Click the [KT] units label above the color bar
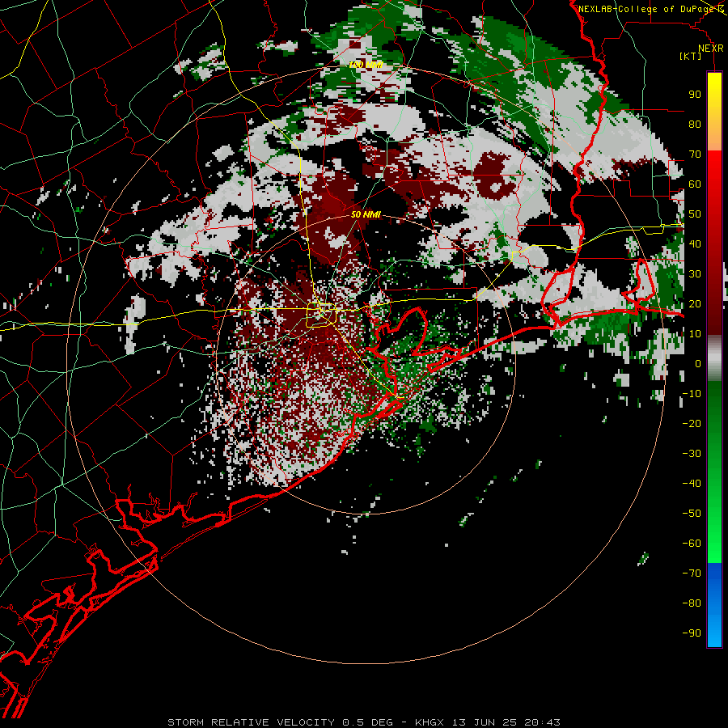The height and width of the screenshot is (728, 728). pyautogui.click(x=691, y=56)
